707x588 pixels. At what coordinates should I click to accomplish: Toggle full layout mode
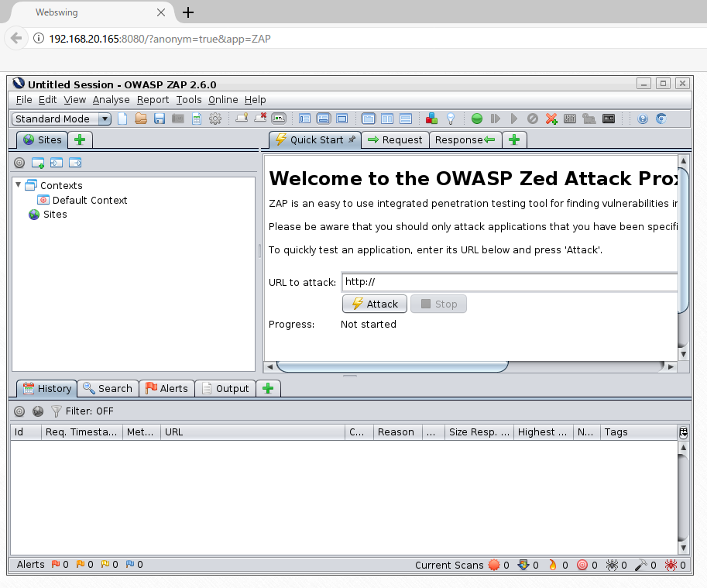click(x=342, y=119)
